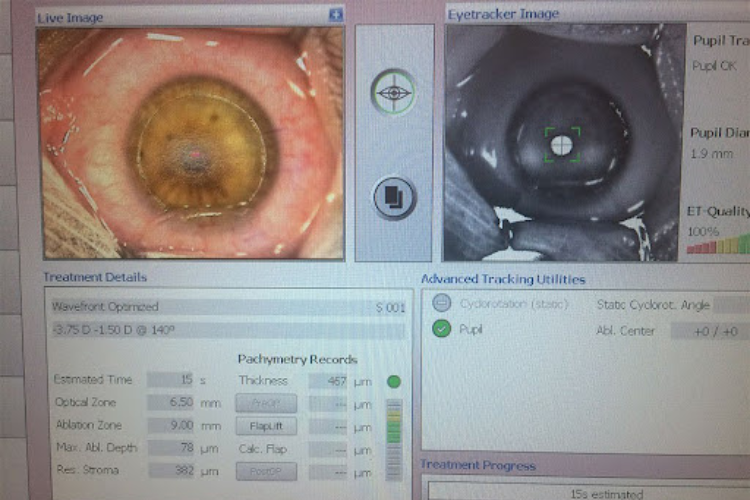Click the green pachymetry status indicator

pos(393,381)
